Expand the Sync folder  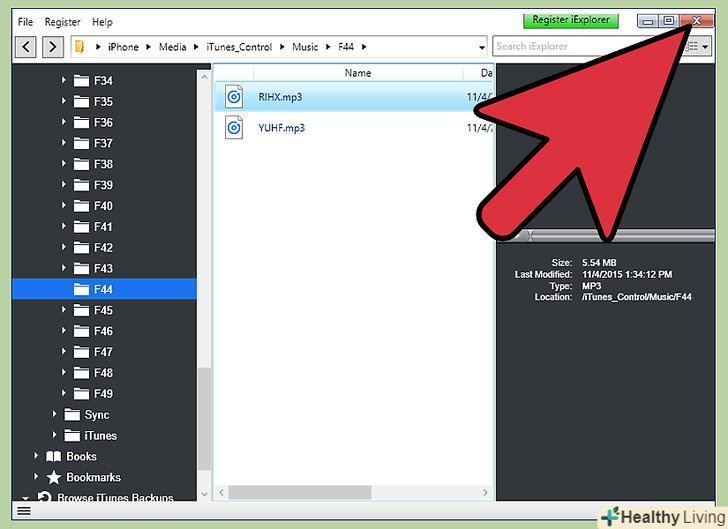click(x=54, y=414)
